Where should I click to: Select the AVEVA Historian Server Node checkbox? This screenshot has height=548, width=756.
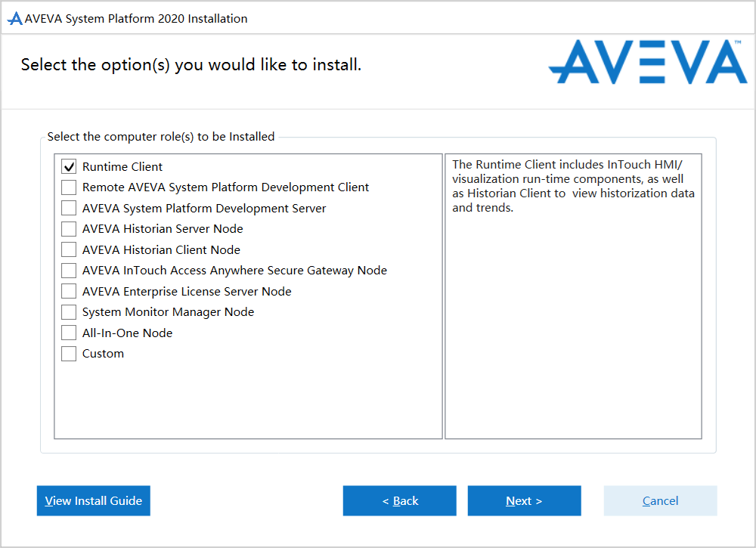[69, 229]
